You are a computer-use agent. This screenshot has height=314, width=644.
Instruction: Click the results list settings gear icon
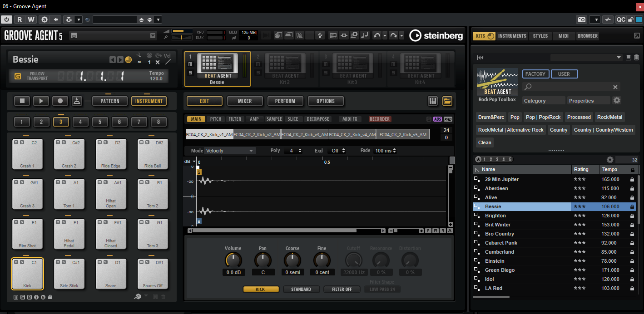coord(610,160)
